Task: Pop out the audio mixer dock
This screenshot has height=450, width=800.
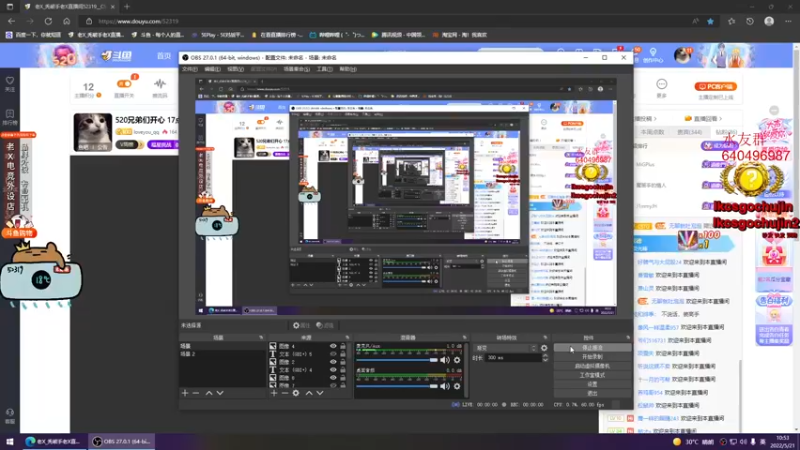Action: [464, 337]
